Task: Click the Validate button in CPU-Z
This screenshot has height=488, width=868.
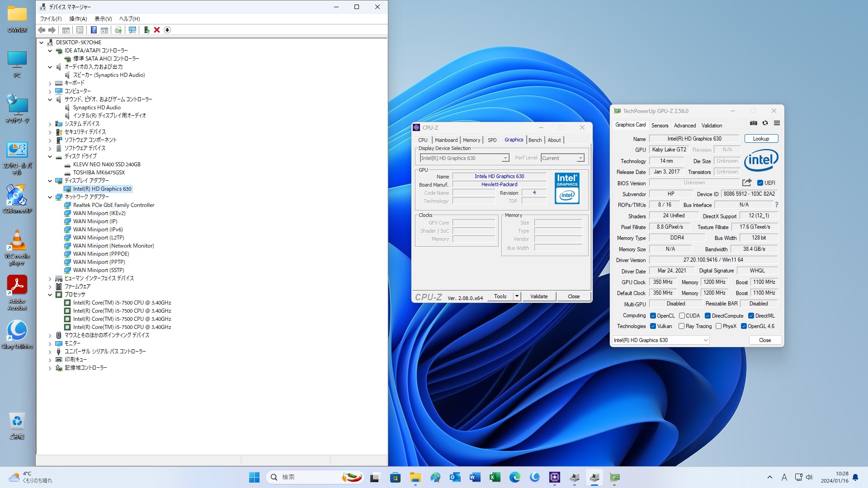Action: [538, 296]
